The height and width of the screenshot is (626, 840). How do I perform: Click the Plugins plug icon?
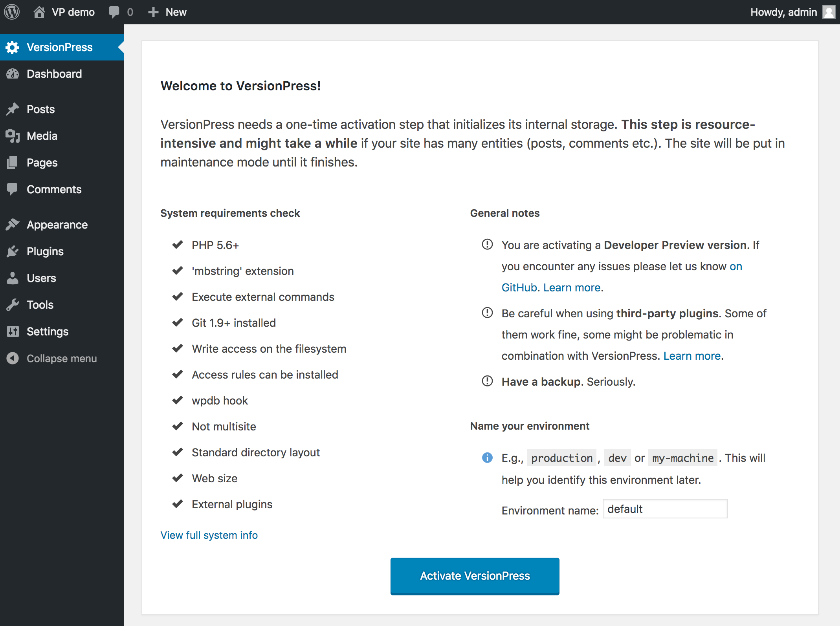point(13,251)
